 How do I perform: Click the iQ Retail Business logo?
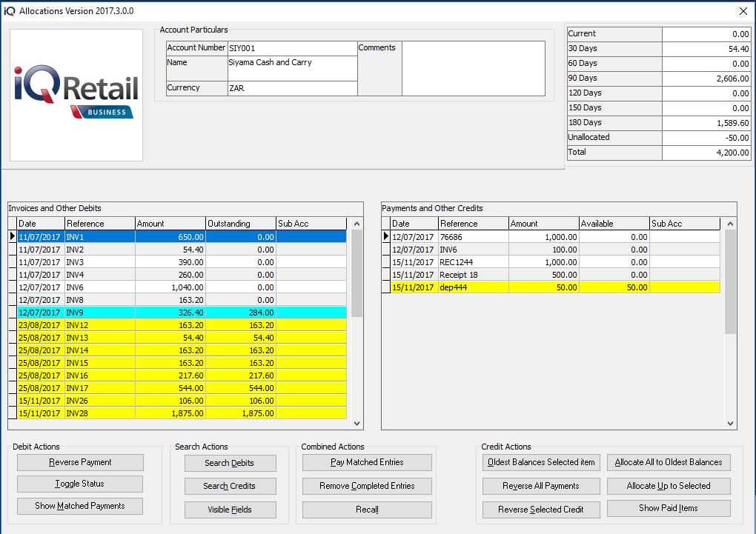click(x=76, y=94)
